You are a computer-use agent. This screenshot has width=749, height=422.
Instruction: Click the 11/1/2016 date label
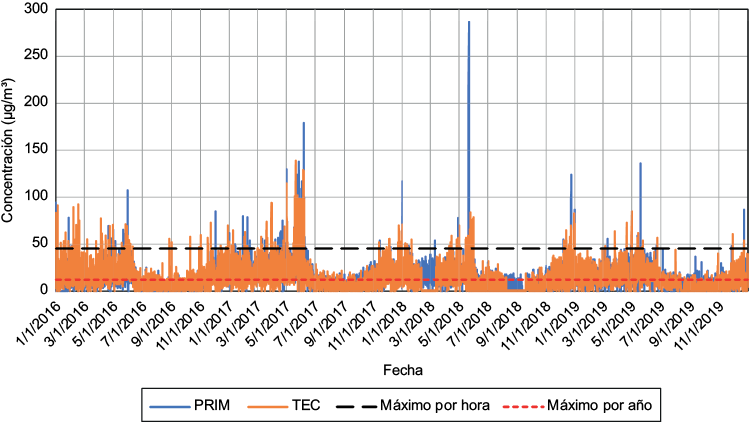(179, 324)
